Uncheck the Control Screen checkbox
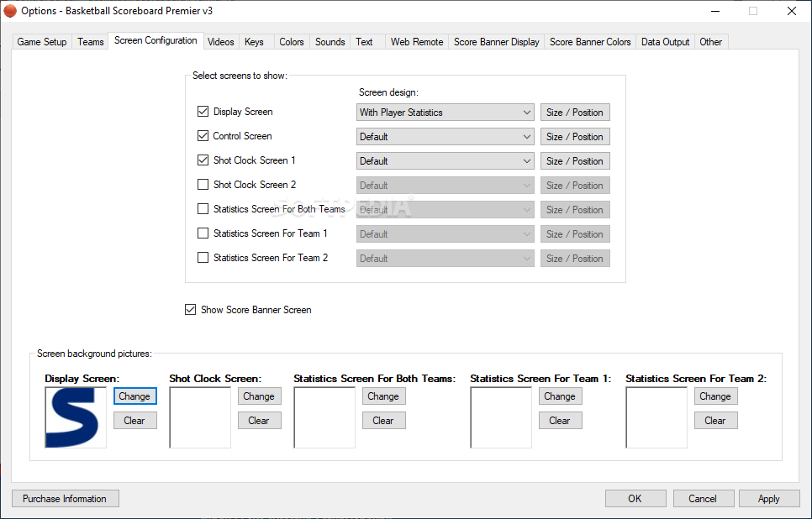This screenshot has height=519, width=812. (203, 135)
